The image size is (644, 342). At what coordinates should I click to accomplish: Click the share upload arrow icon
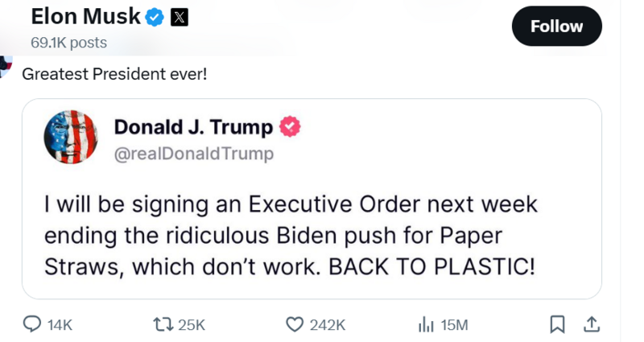592,324
